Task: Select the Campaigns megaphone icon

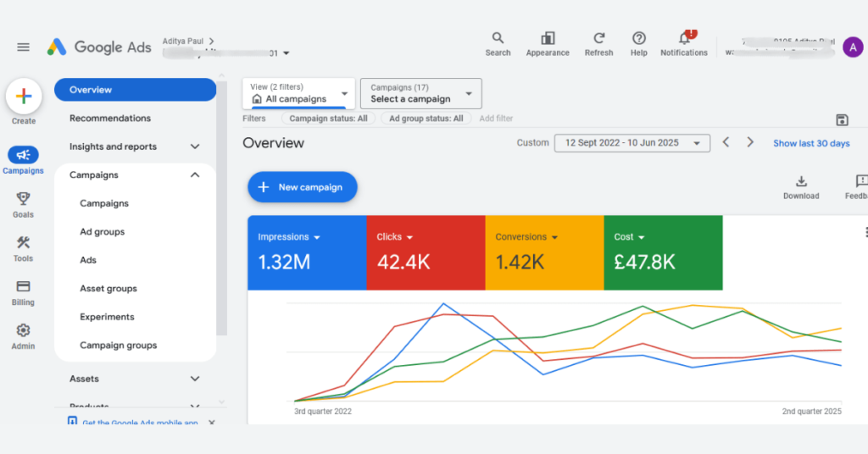Action: pyautogui.click(x=23, y=155)
